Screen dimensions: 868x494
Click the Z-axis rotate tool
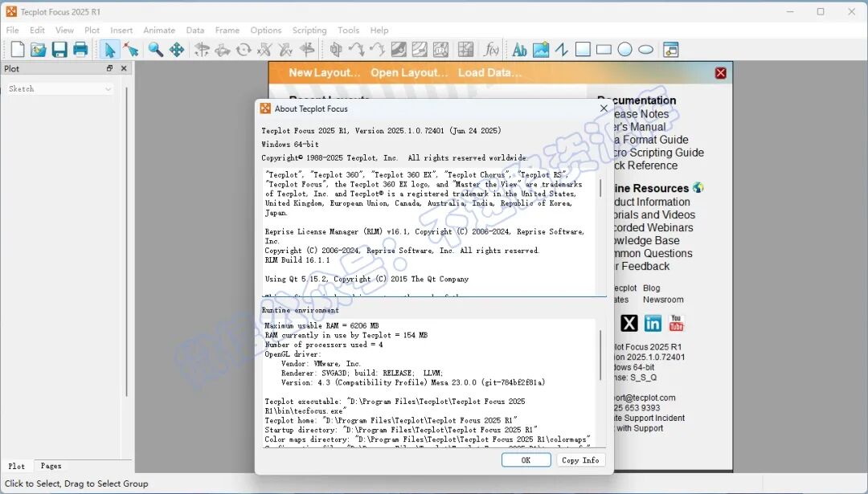[x=307, y=50]
